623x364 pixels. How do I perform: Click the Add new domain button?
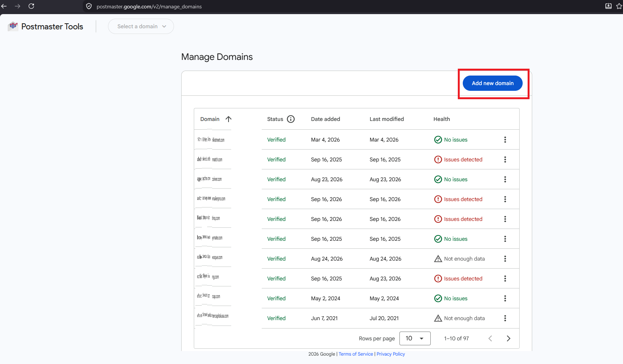click(x=493, y=83)
